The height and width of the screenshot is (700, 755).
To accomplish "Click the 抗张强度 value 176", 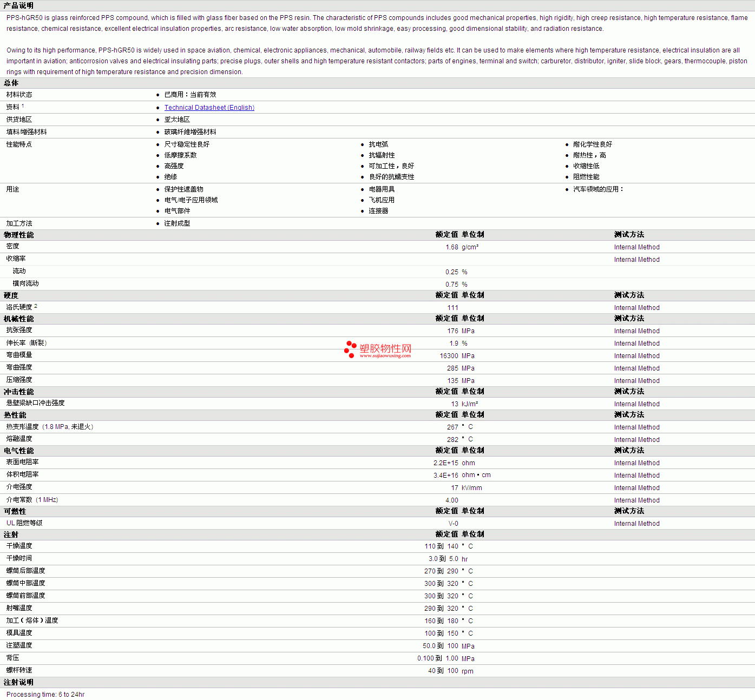I will [x=453, y=331].
